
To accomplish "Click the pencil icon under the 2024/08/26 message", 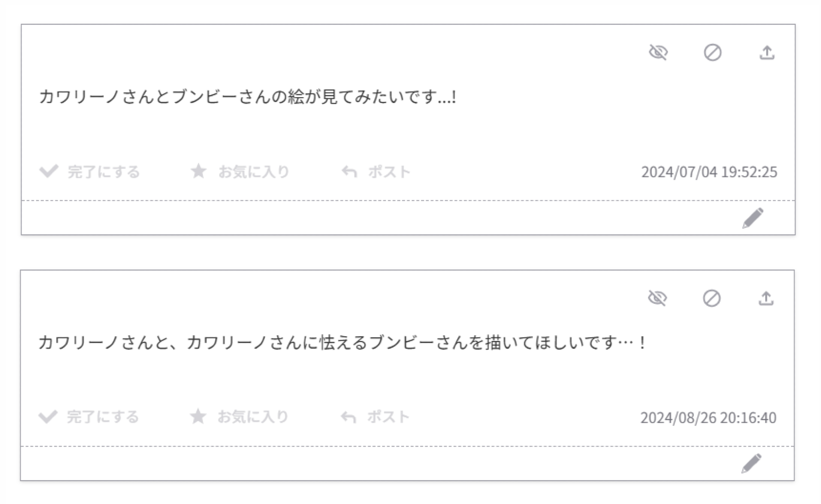I will pos(752,463).
